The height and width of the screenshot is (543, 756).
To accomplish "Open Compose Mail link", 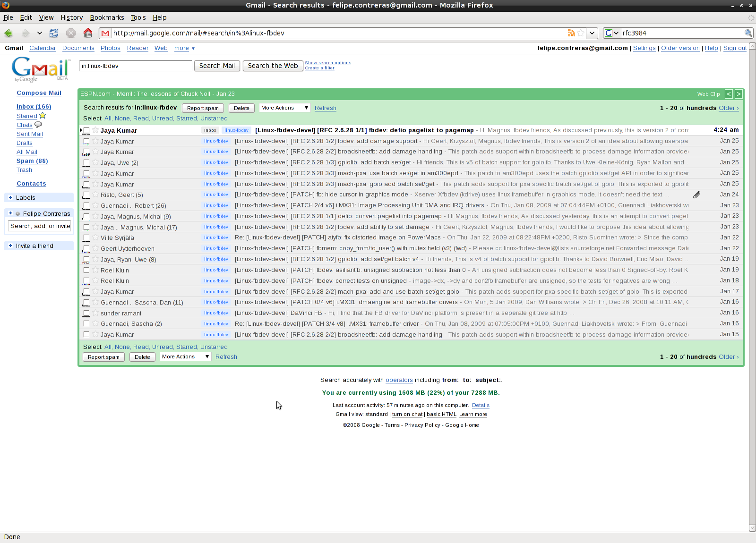I will pyautogui.click(x=39, y=93).
